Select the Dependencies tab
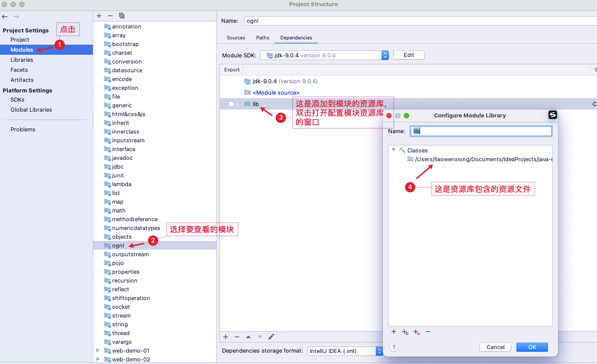This screenshot has height=364, width=597. (x=296, y=38)
